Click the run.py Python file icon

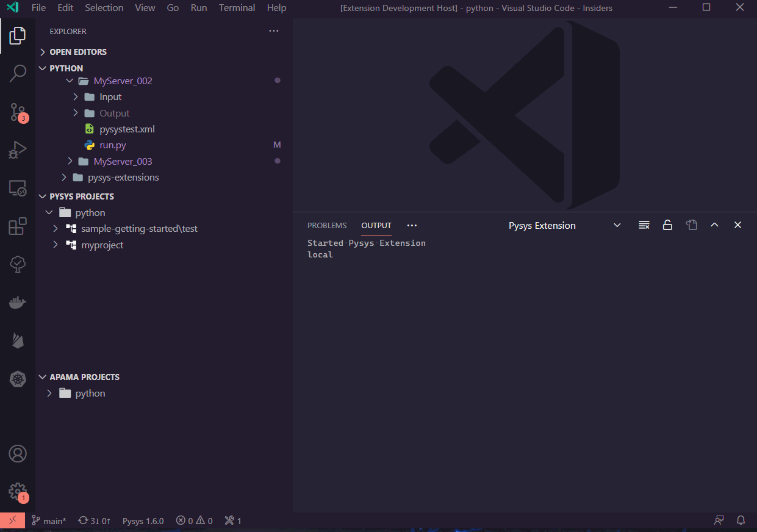point(89,145)
